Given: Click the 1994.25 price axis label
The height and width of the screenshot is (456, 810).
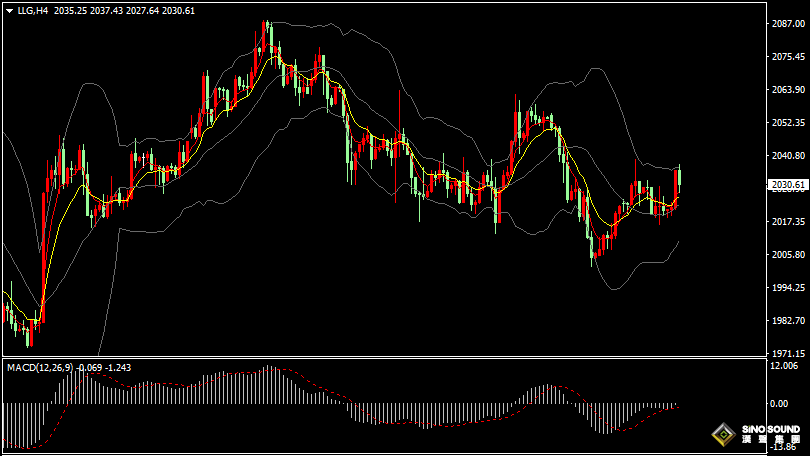Looking at the screenshot, I should click(x=789, y=287).
